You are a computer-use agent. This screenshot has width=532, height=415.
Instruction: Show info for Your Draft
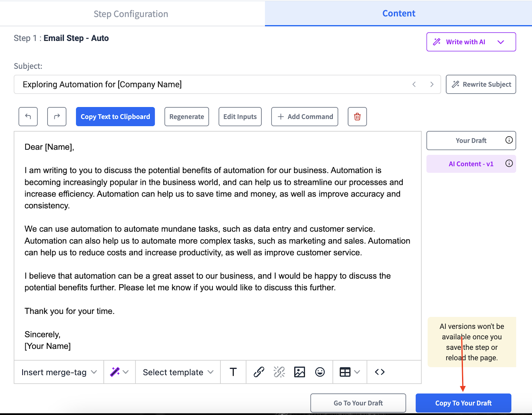(x=509, y=140)
